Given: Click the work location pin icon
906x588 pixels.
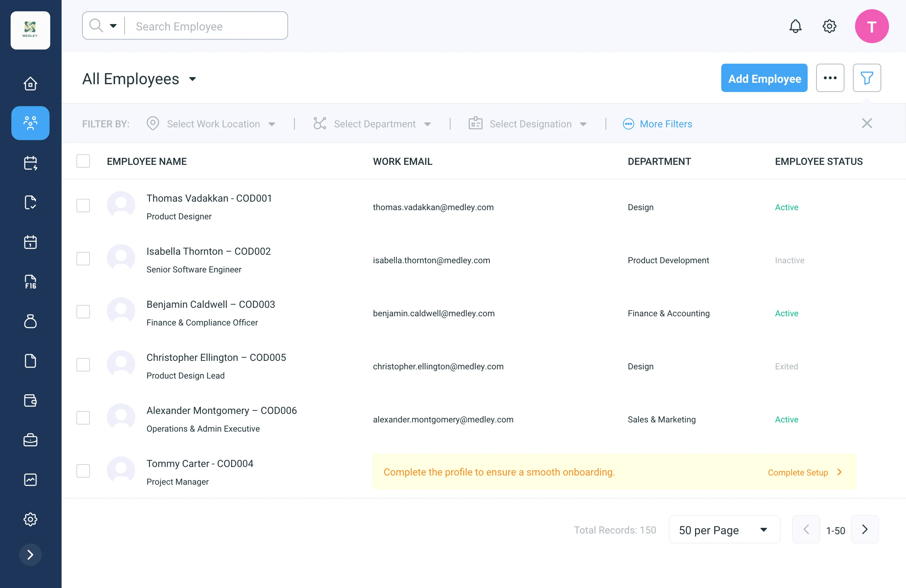Looking at the screenshot, I should [153, 124].
